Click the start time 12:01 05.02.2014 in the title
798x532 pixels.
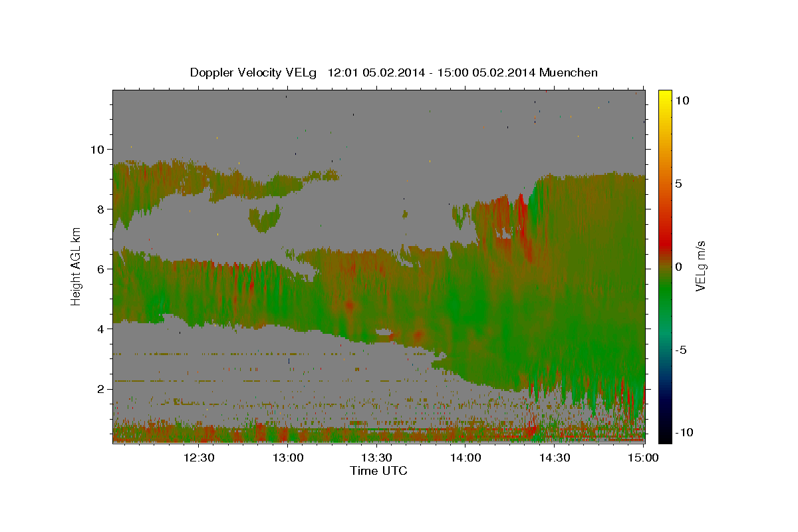(377, 72)
